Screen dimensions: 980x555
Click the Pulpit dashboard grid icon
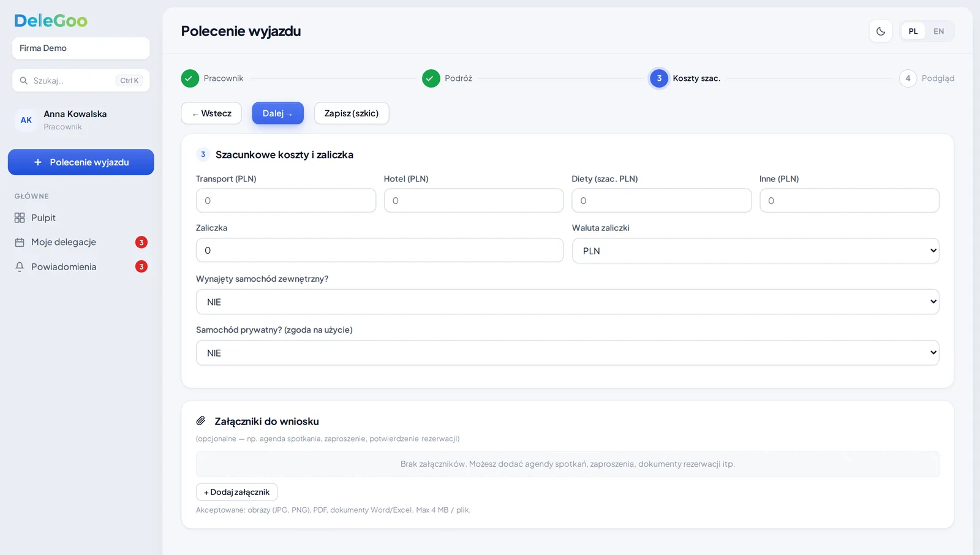(x=20, y=218)
